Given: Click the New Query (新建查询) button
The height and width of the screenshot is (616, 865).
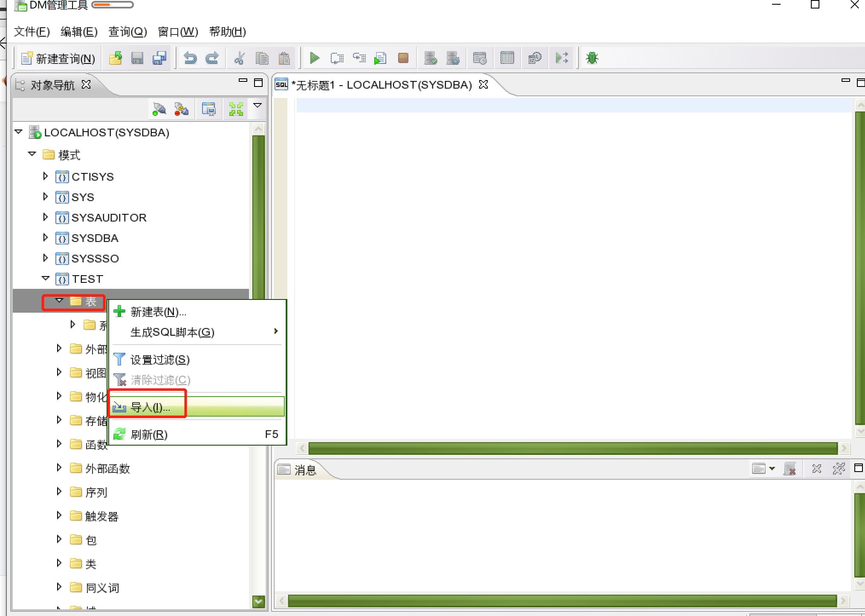Looking at the screenshot, I should tap(58, 58).
